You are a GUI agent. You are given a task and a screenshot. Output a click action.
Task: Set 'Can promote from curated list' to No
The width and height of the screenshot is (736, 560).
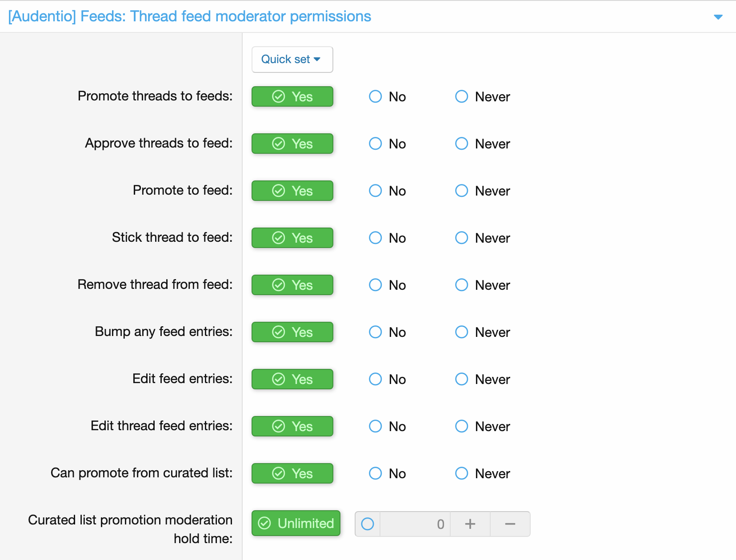click(x=375, y=473)
